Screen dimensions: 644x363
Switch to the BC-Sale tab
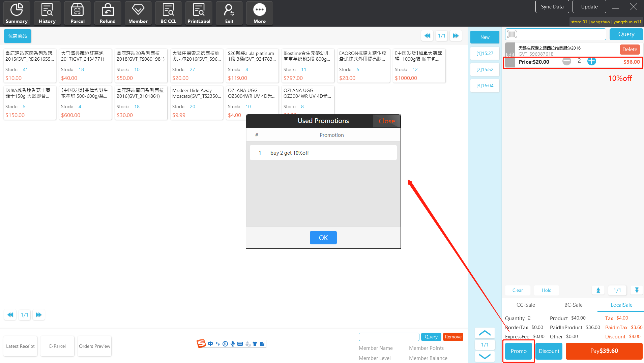[573, 305]
